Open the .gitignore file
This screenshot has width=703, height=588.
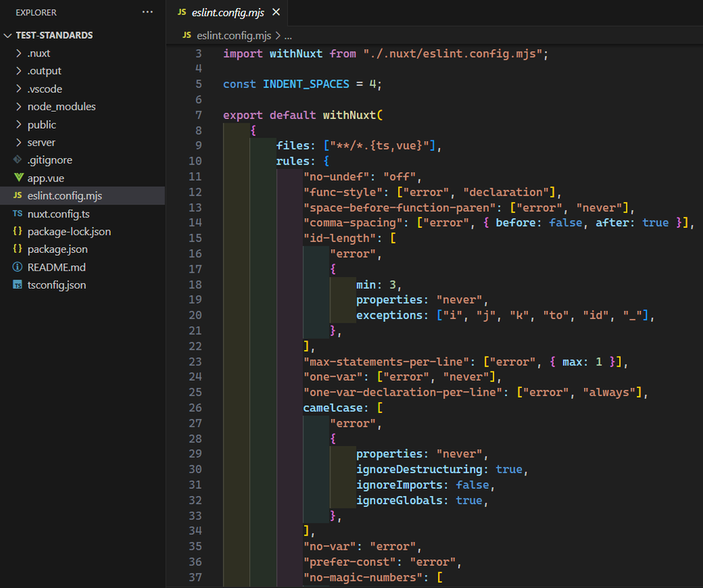(50, 160)
